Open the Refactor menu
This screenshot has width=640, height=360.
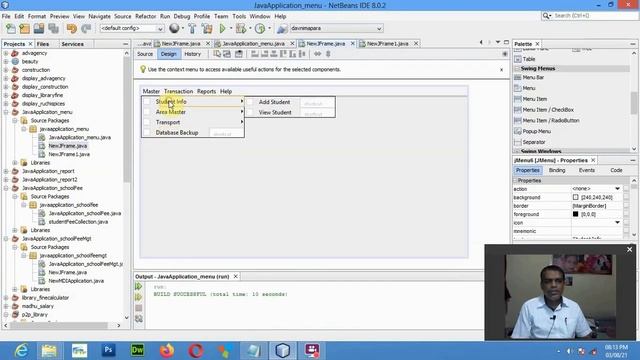145,16
